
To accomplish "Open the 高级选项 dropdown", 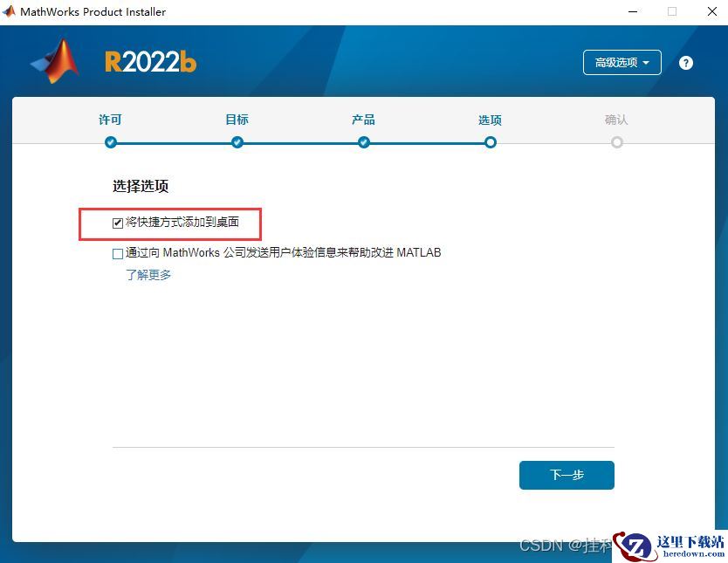I will click(x=622, y=62).
